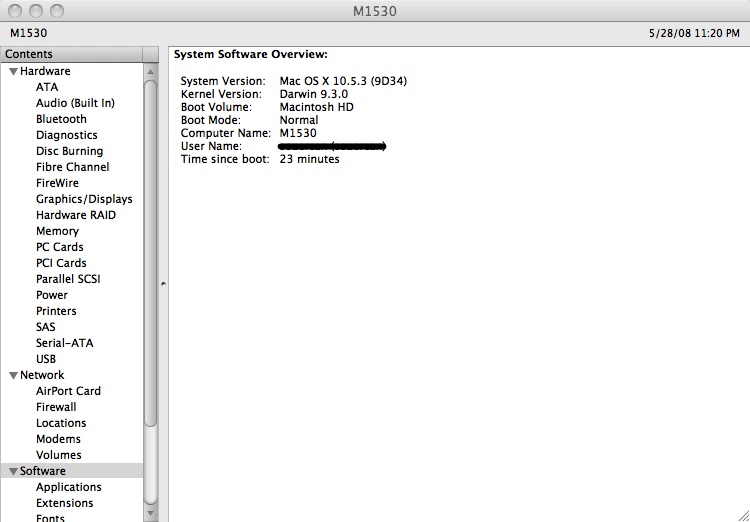The width and height of the screenshot is (750, 522).
Task: Select the Hardware category label
Action: click(45, 71)
